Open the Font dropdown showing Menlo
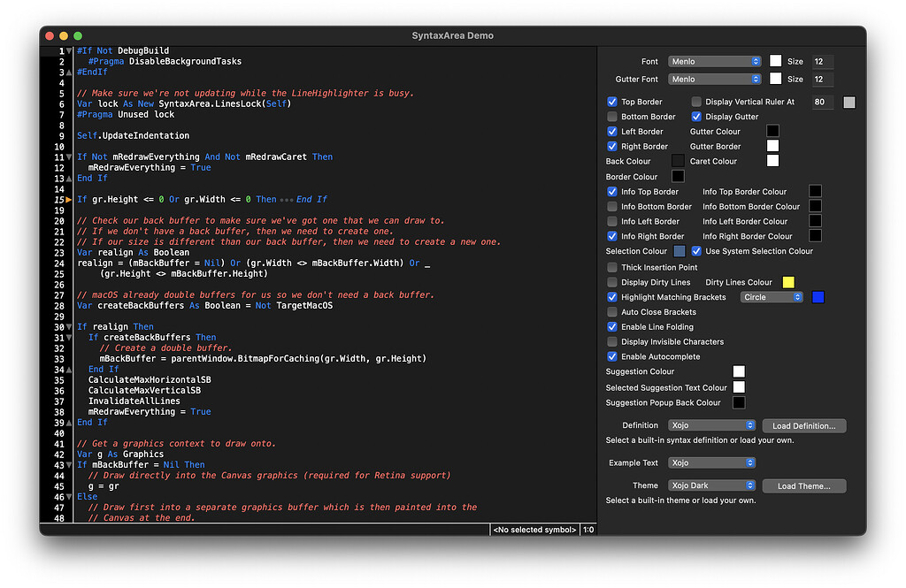 coord(714,61)
